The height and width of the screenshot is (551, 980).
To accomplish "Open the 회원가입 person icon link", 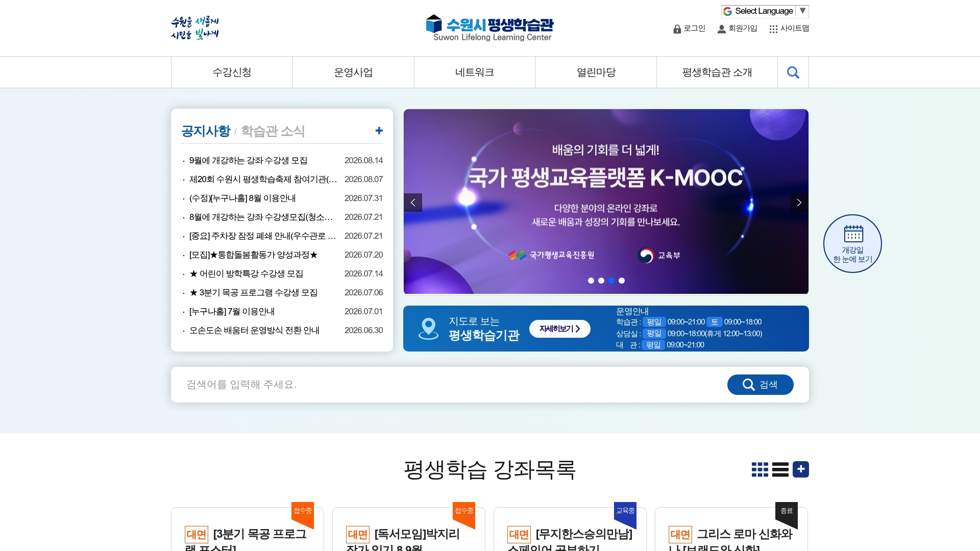I will coord(737,29).
